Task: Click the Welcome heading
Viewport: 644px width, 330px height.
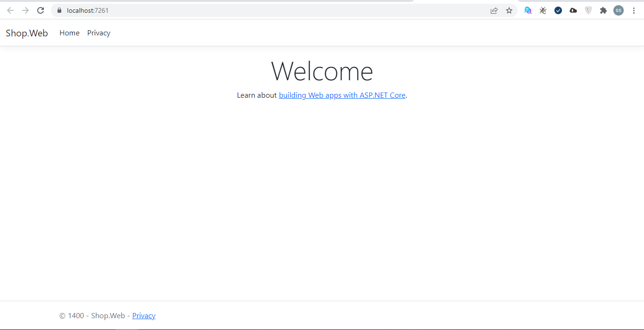Action: coord(322,71)
